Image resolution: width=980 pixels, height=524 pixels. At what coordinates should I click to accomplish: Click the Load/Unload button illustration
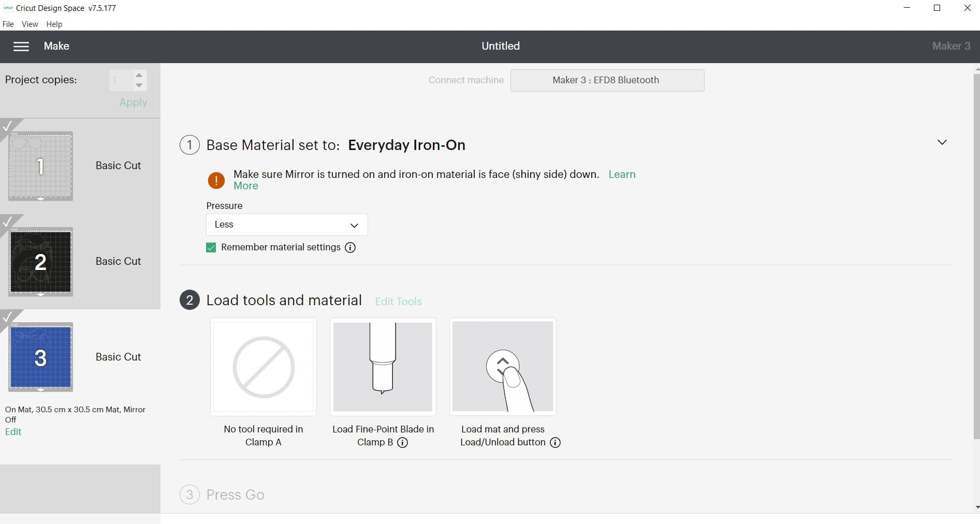point(503,367)
